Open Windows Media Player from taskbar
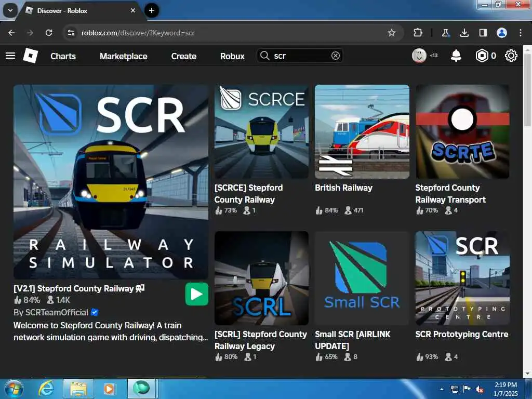 pos(109,389)
